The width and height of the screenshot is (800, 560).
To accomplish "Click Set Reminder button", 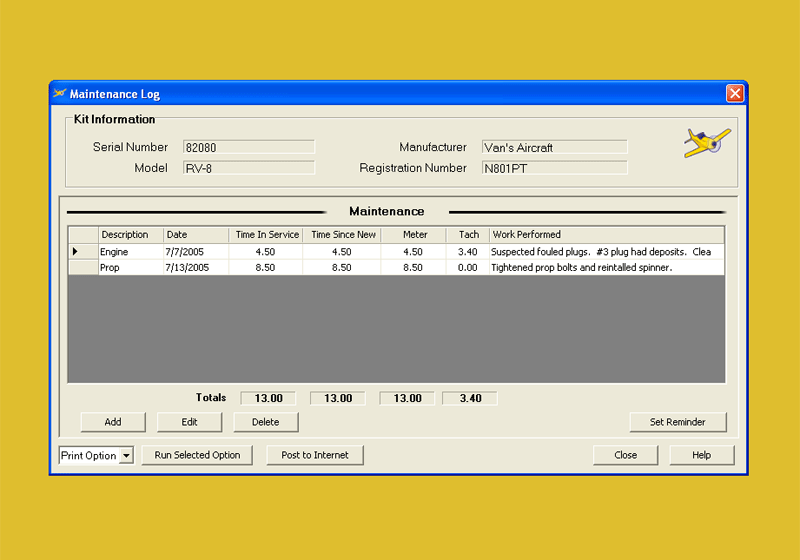I will [677, 422].
